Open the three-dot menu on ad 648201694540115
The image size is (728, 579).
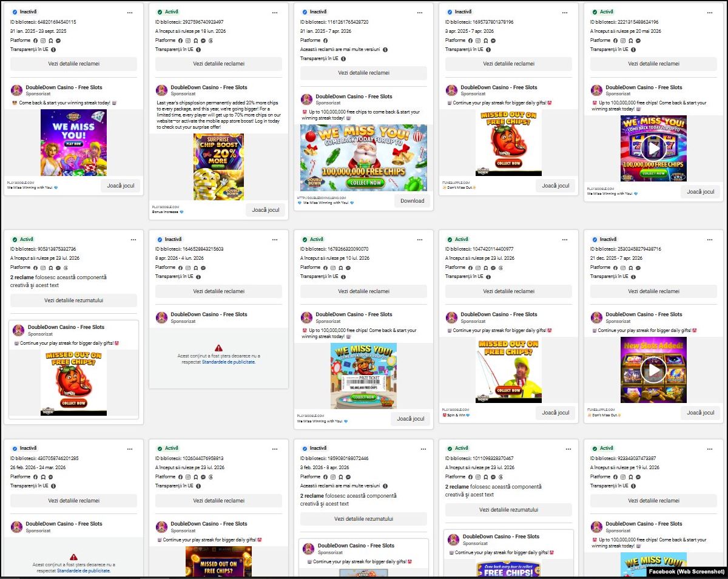(130, 12)
